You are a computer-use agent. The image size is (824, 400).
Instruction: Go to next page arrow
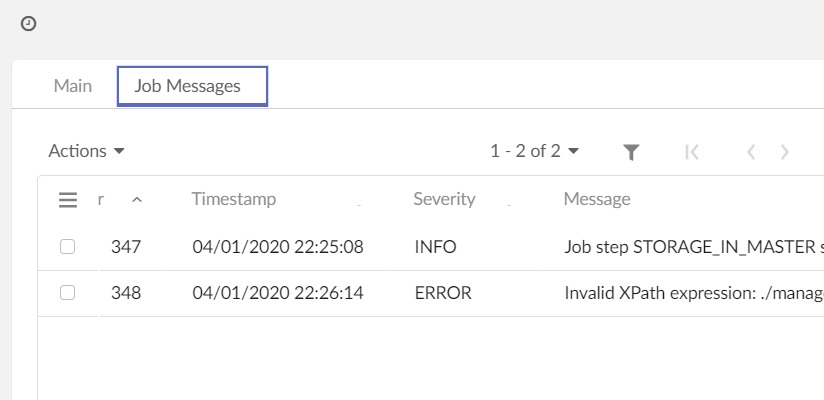pos(785,152)
